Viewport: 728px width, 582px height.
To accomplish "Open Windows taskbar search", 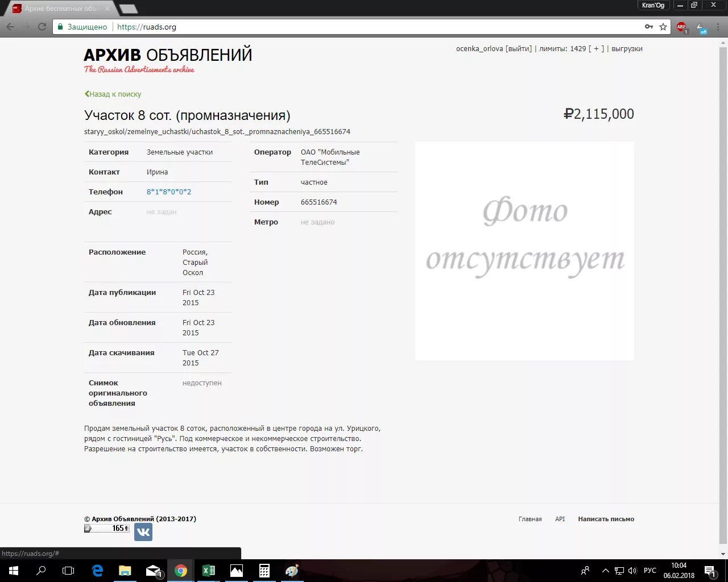I will (x=41, y=571).
